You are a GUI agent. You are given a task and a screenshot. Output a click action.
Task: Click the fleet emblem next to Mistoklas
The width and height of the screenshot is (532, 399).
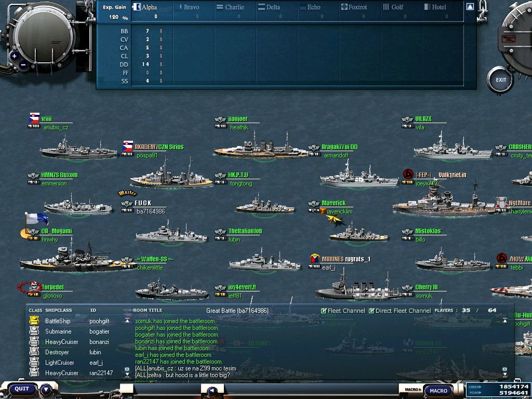click(x=407, y=231)
